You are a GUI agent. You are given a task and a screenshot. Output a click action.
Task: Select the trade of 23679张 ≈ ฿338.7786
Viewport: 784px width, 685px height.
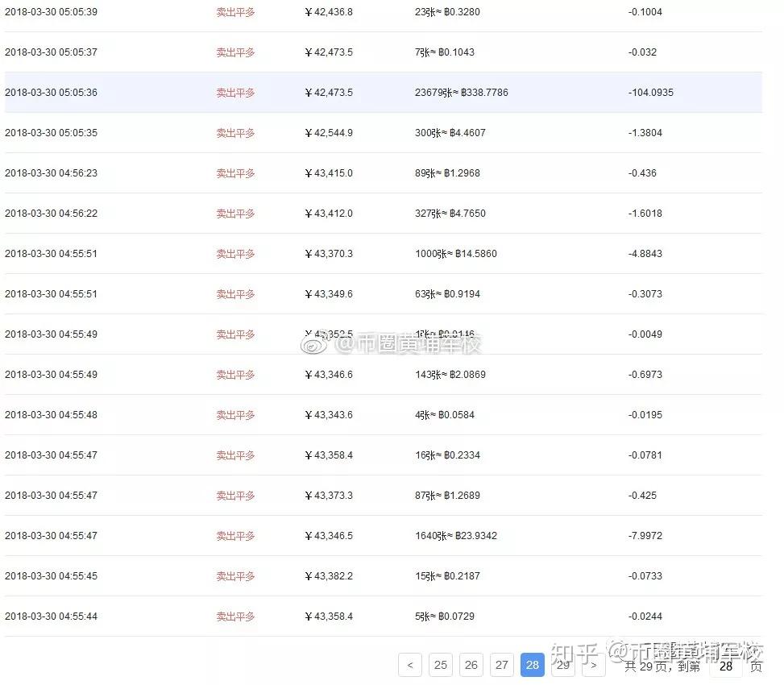[462, 93]
